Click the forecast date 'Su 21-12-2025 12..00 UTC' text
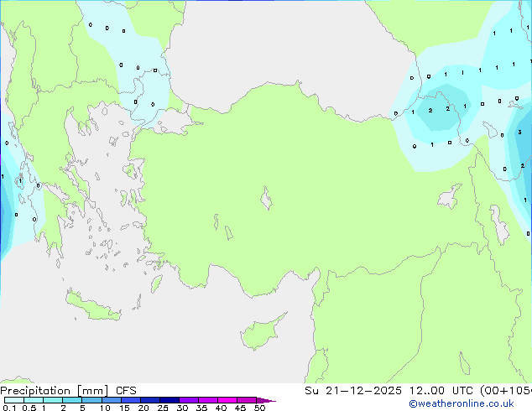The height and width of the screenshot is (411, 532). (x=389, y=391)
